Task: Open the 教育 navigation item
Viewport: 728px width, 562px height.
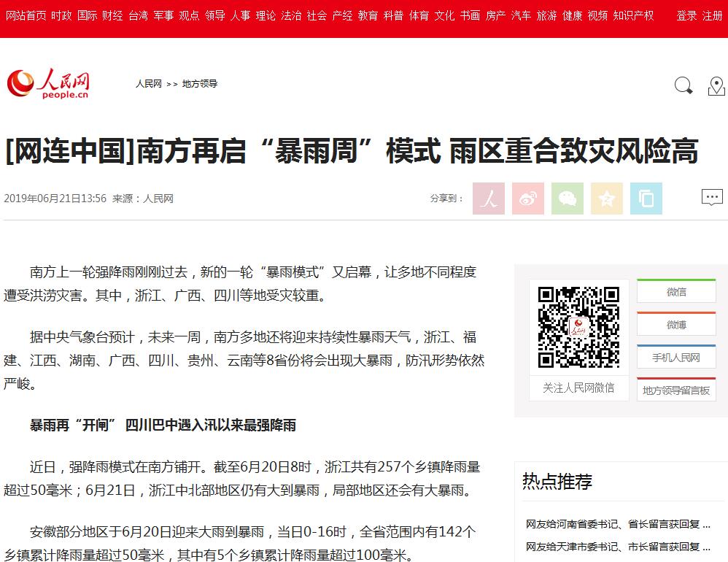Action: click(x=368, y=16)
